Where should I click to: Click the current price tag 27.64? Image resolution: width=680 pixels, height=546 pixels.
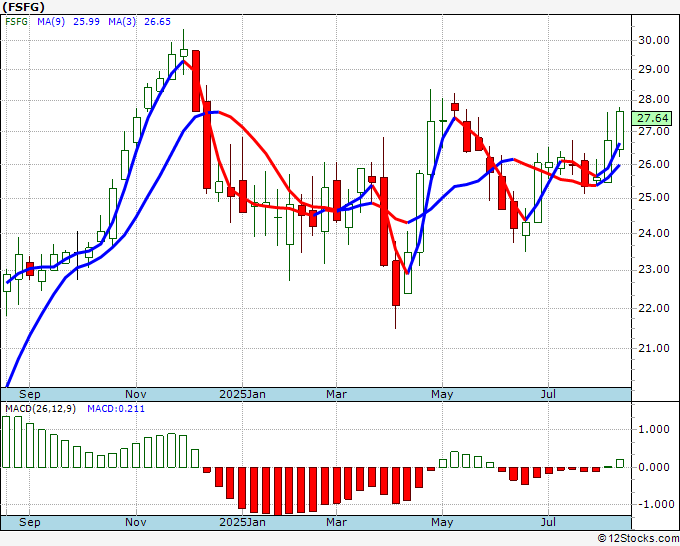(x=652, y=118)
